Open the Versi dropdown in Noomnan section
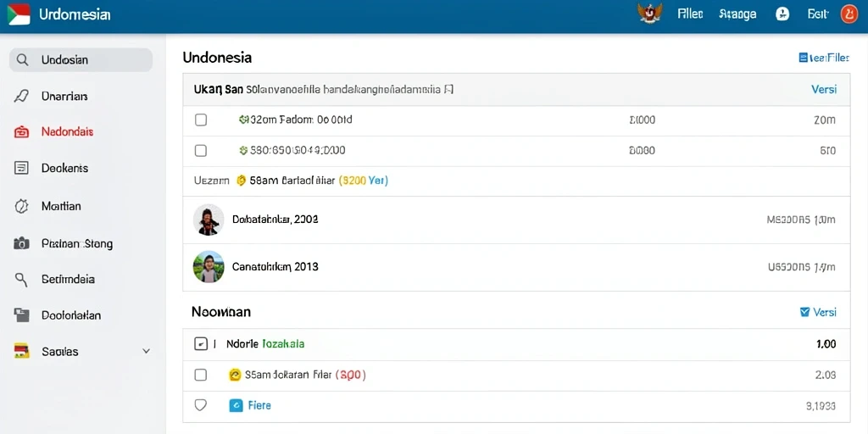The image size is (868, 434). (818, 312)
